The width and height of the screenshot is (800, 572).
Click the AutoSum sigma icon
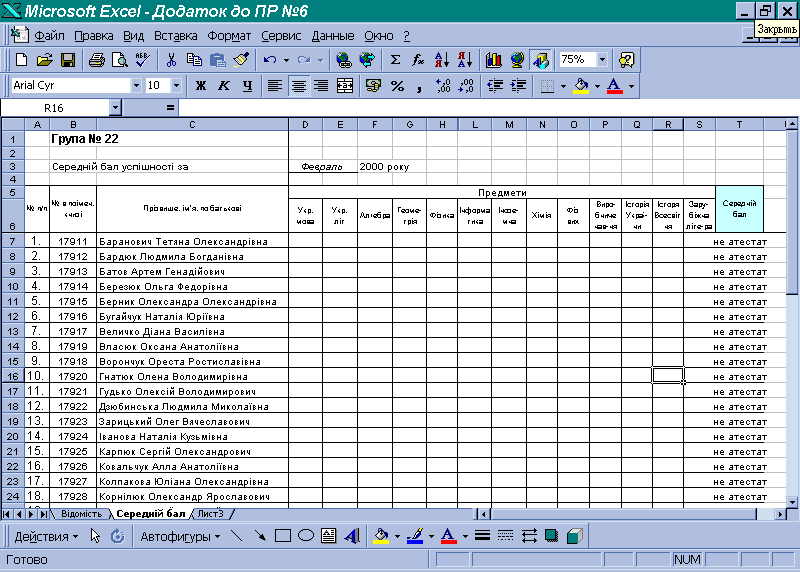click(x=395, y=60)
